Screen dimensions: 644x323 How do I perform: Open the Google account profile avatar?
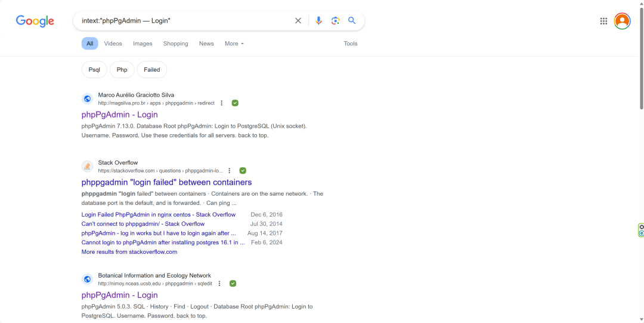(622, 21)
